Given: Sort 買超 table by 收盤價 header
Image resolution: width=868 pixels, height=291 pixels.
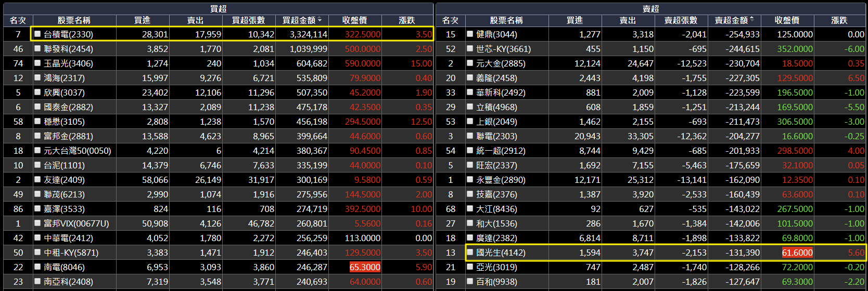Looking at the screenshot, I should [354, 20].
